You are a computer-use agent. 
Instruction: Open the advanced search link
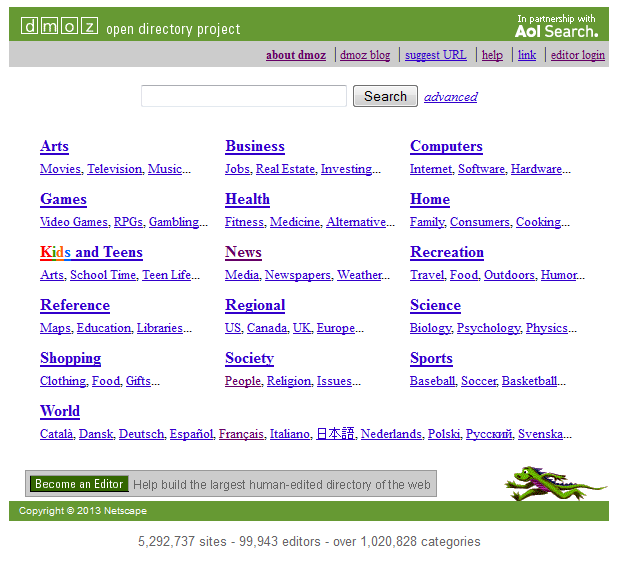(450, 97)
